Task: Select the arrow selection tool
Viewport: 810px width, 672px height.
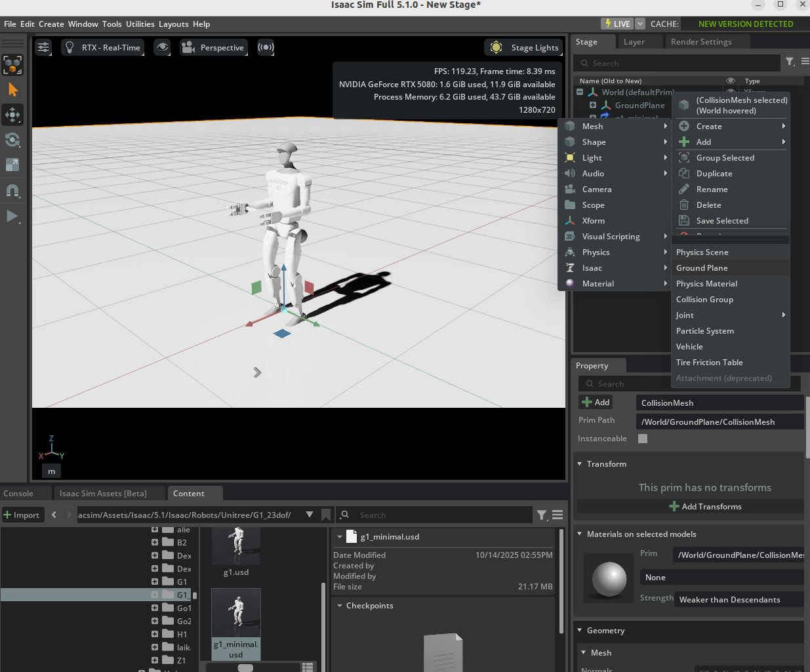Action: [x=12, y=90]
